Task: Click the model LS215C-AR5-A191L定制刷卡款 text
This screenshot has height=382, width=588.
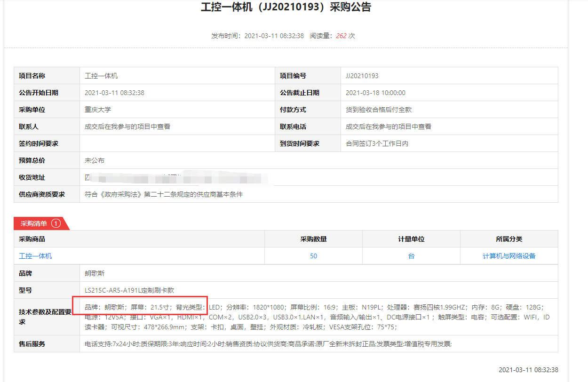Action: [129, 290]
